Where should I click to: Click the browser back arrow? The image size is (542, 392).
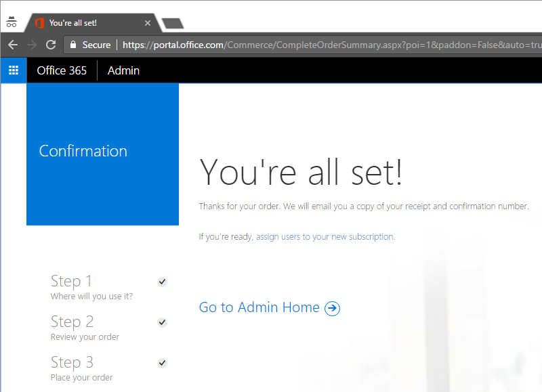[x=12, y=45]
